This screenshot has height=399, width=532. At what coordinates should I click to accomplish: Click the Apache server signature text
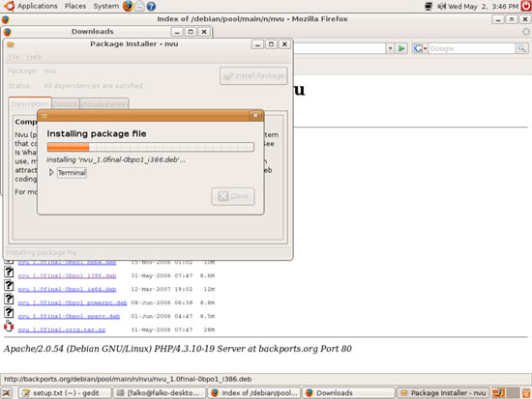(177, 349)
